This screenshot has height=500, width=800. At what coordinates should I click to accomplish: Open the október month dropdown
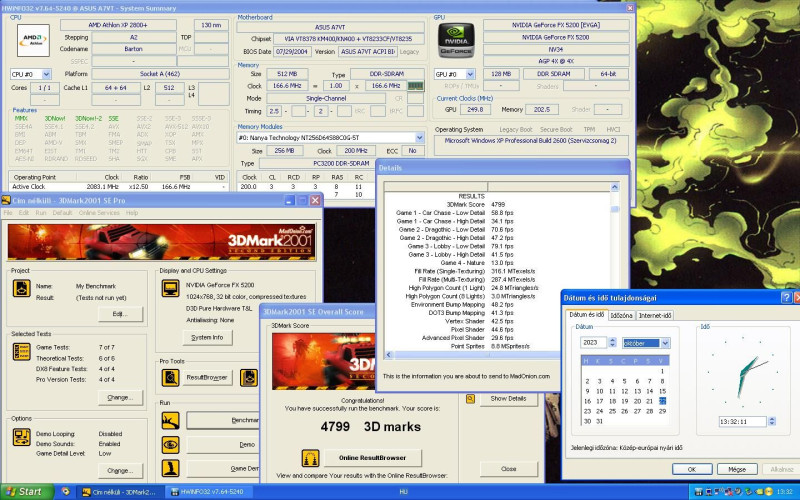(x=665, y=343)
